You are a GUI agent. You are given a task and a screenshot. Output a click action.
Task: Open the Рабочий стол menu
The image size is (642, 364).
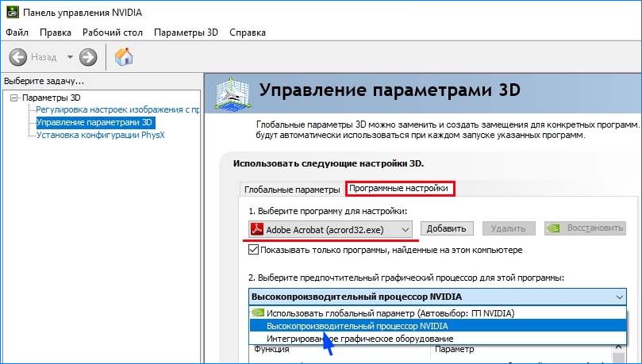click(113, 33)
